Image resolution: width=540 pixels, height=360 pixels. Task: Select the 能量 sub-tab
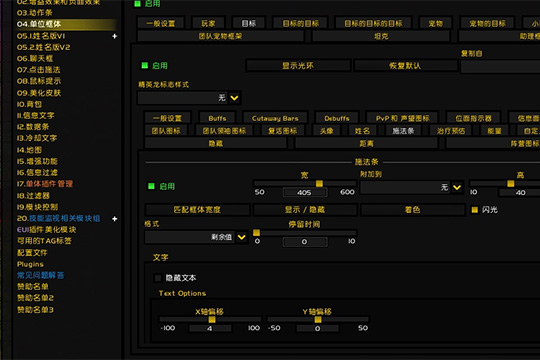coord(495,131)
